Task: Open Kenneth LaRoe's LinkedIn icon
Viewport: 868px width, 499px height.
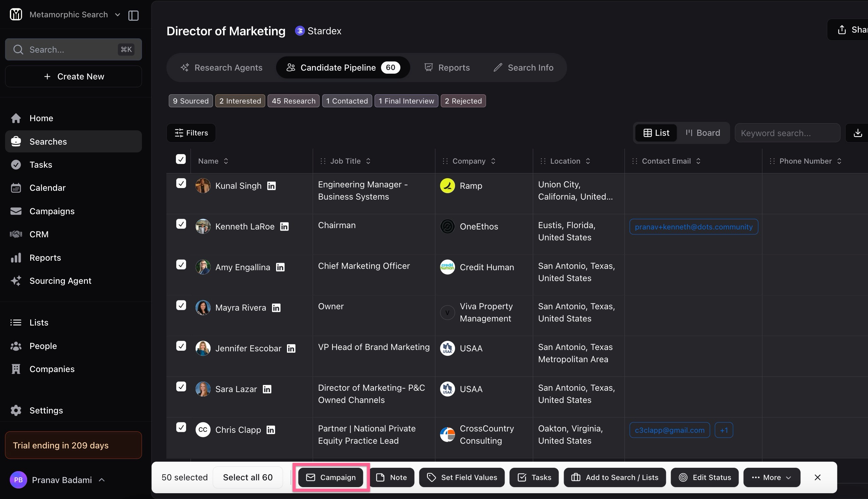Action: point(284,226)
